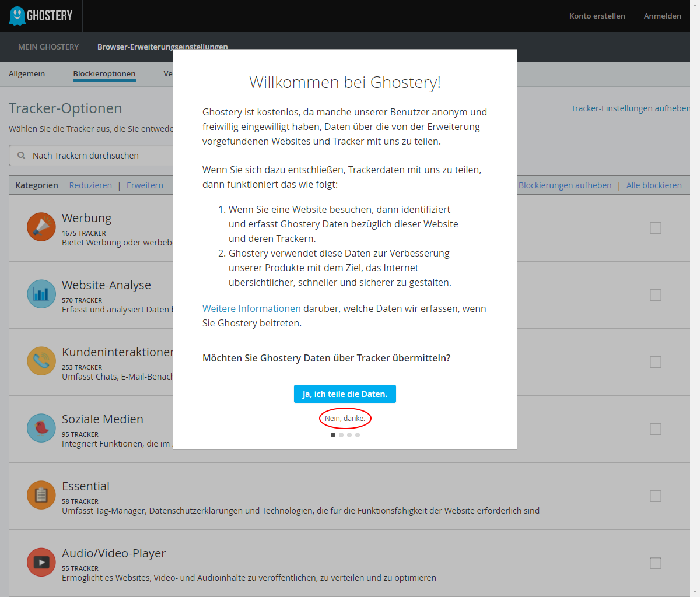The image size is (700, 597).
Task: Open the Allgemein tab
Action: pos(27,74)
